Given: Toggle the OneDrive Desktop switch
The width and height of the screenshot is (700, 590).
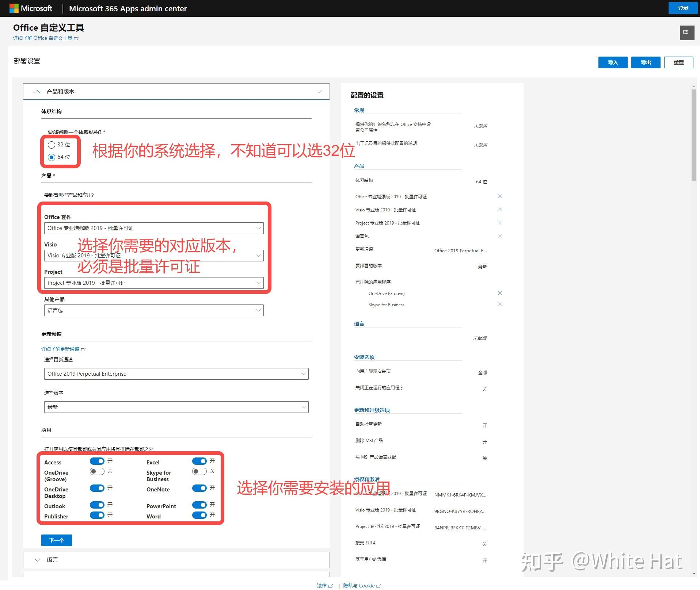Looking at the screenshot, I should coord(97,488).
